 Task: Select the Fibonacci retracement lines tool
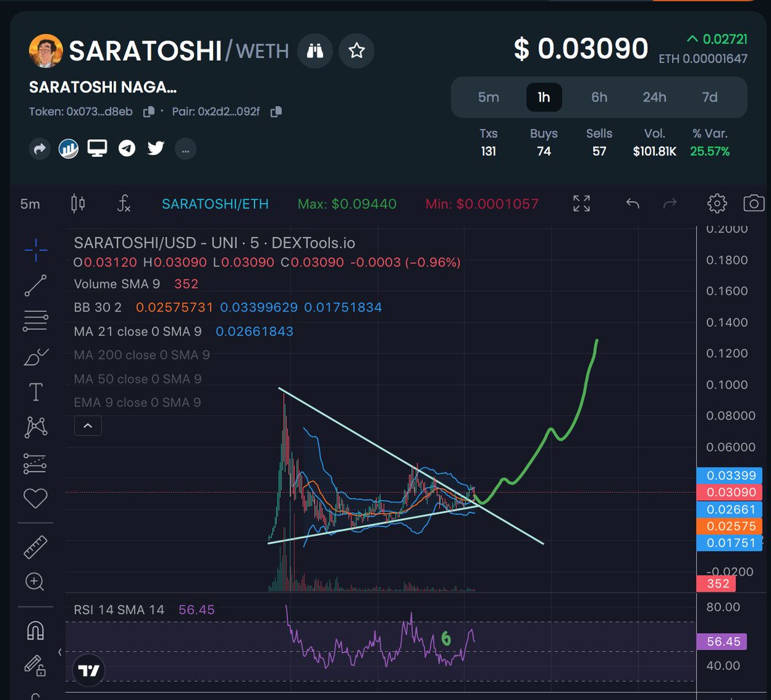coord(35,320)
